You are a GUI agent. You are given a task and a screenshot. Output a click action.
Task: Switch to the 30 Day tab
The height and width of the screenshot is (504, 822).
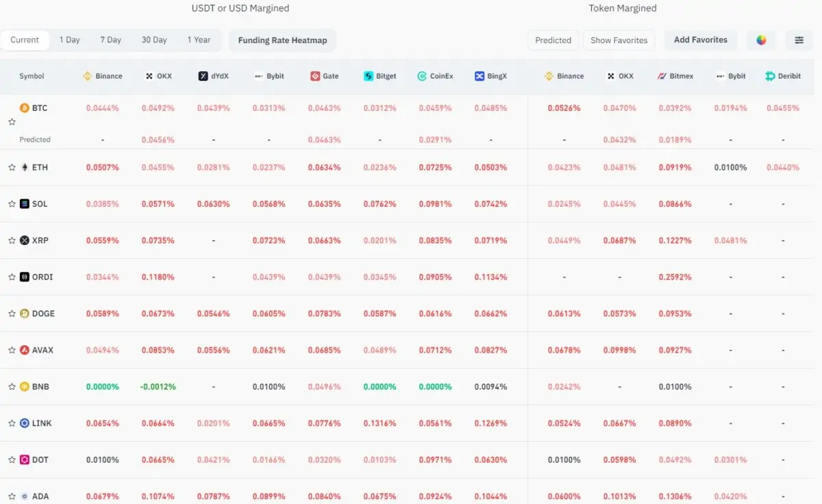154,40
